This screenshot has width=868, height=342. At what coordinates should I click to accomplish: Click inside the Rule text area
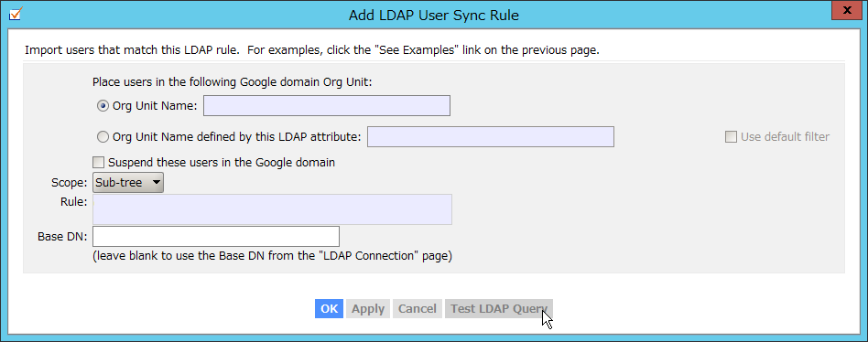(272, 208)
